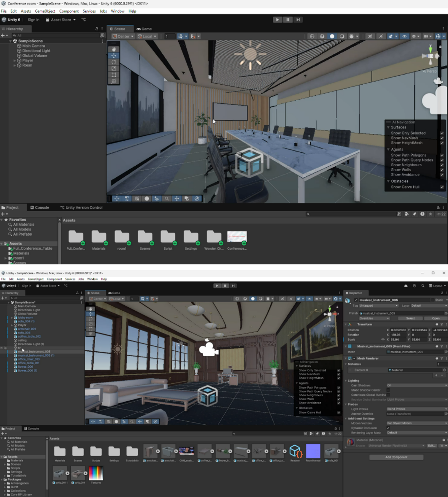The width and height of the screenshot is (448, 497).
Task: Open Transform component's preset settings icon
Action: 441,324
